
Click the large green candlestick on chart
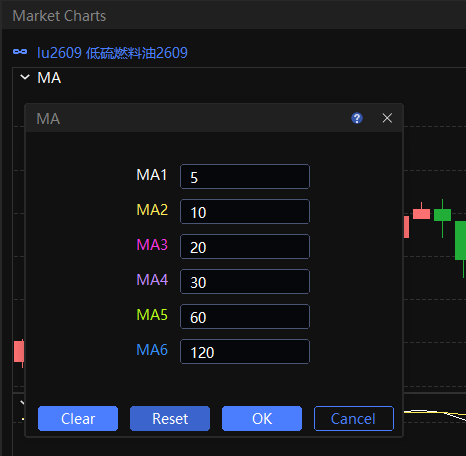pos(461,240)
